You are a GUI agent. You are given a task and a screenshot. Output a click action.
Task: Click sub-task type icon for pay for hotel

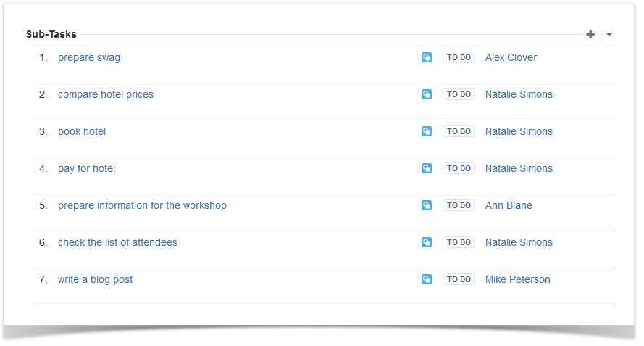click(x=427, y=169)
